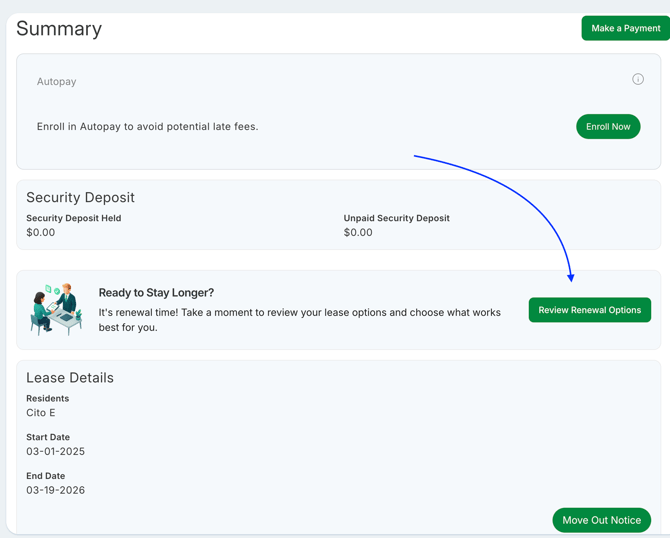The width and height of the screenshot is (670, 538).
Task: Click the amount under Unpaid Security Deposit
Action: (x=358, y=233)
